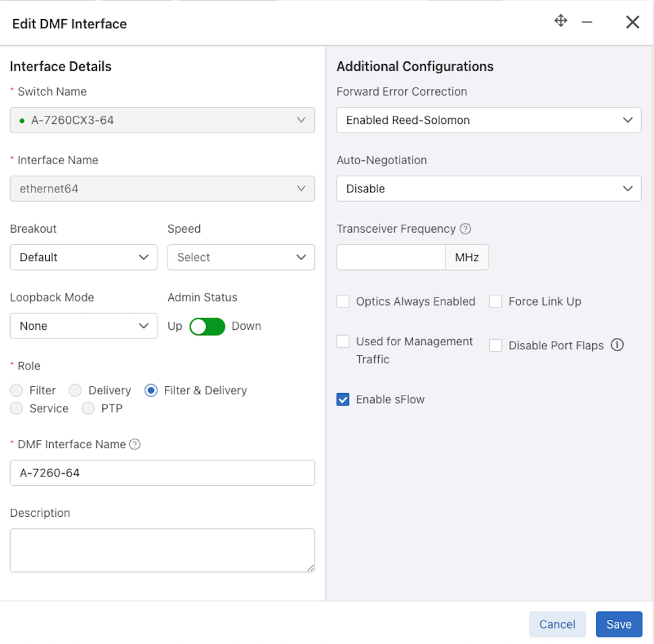Toggle the Admin Status switch
This screenshot has height=644, width=654.
coord(207,326)
